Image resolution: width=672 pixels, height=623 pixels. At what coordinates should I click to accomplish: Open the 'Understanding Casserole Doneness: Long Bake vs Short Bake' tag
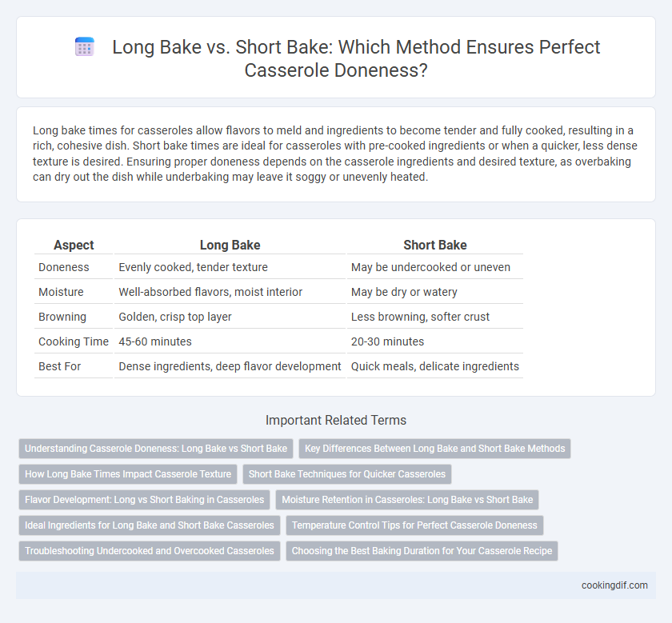click(156, 449)
